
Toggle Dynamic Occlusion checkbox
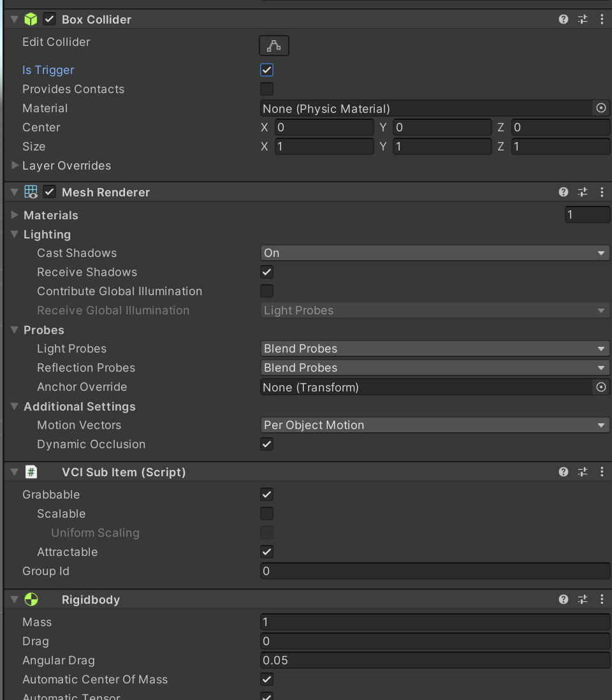267,444
